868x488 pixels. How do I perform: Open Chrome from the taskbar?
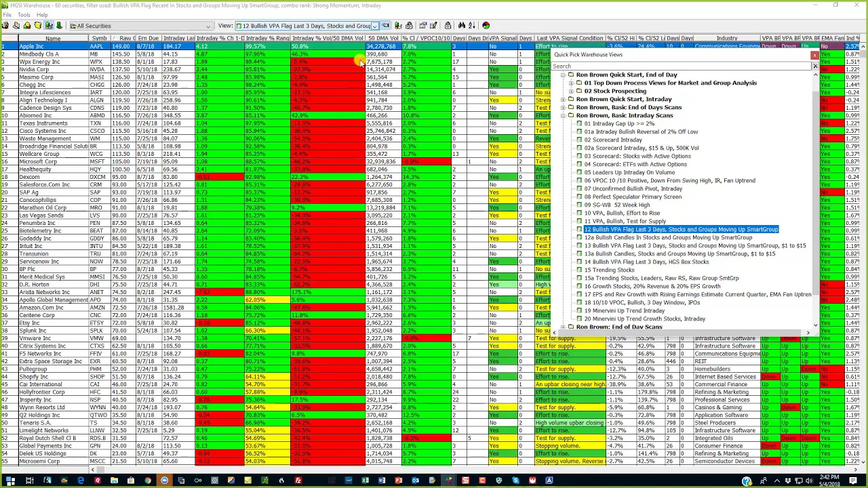[x=148, y=481]
